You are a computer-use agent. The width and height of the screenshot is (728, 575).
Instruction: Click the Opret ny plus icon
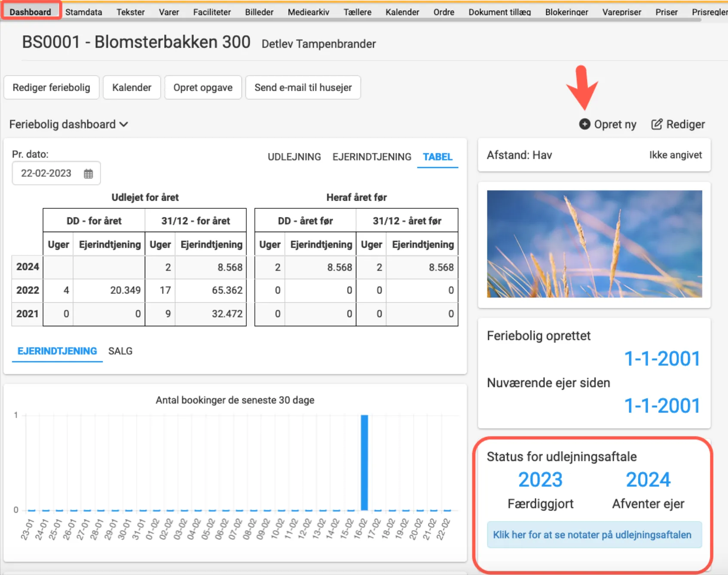pyautogui.click(x=585, y=124)
